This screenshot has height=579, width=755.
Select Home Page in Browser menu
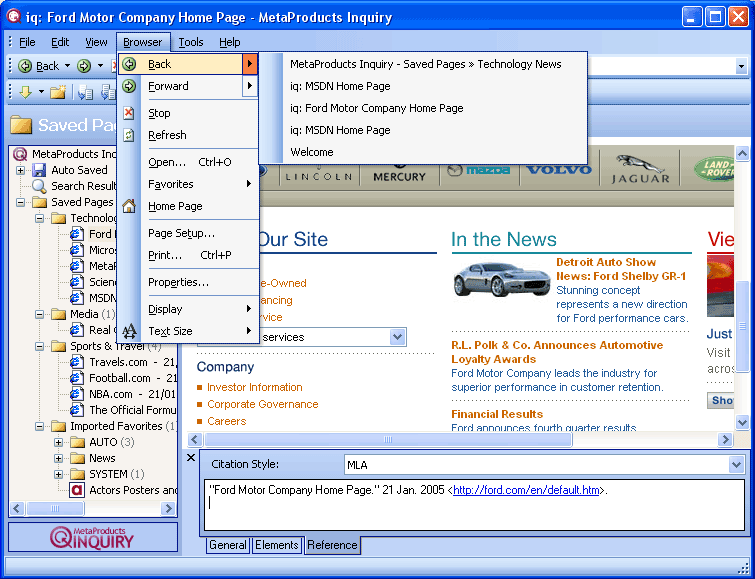click(x=188, y=207)
